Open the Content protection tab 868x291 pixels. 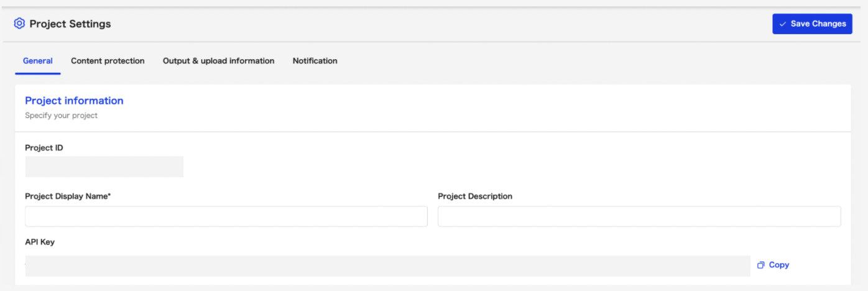pyautogui.click(x=108, y=61)
